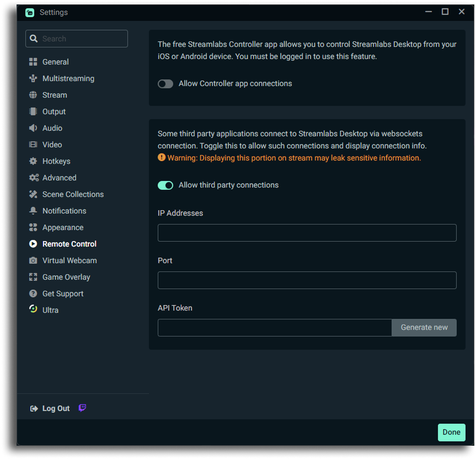Viewport: 476px width, 459px height.
Task: Click the IP Addresses field
Action: tap(307, 233)
